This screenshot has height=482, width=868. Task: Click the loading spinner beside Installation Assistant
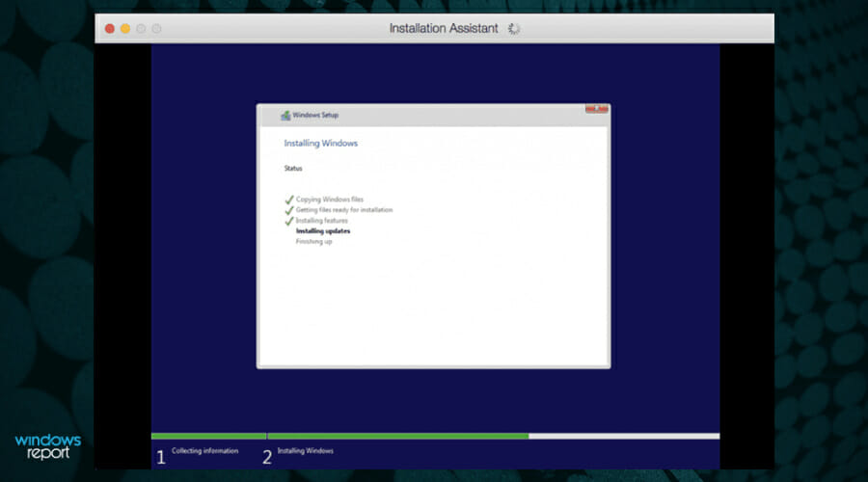coord(514,29)
